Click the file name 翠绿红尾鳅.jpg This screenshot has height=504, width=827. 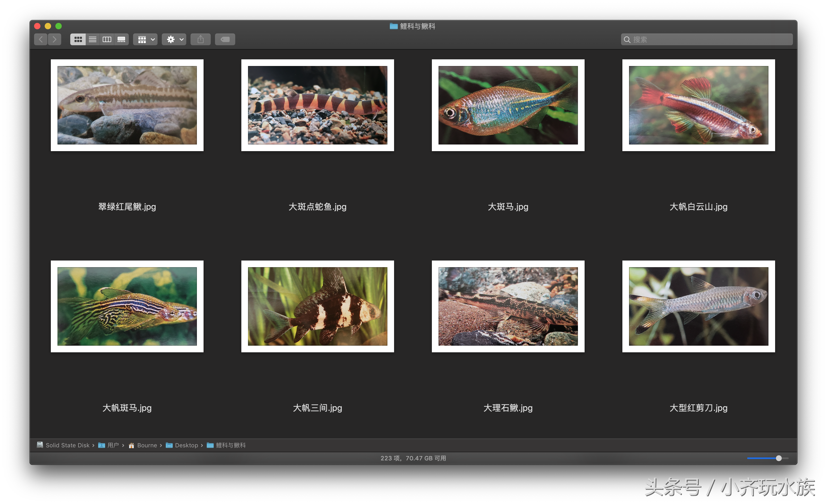127,207
